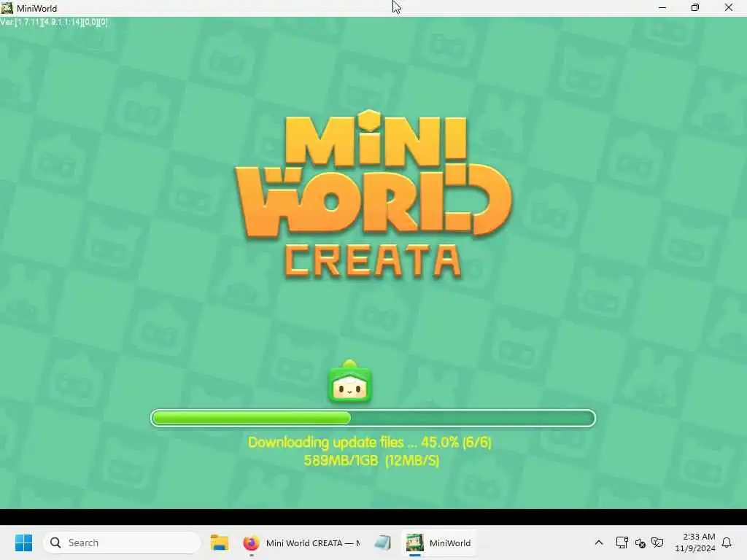Click the 'Downloading update files' status text
747x560 pixels.
369,443
